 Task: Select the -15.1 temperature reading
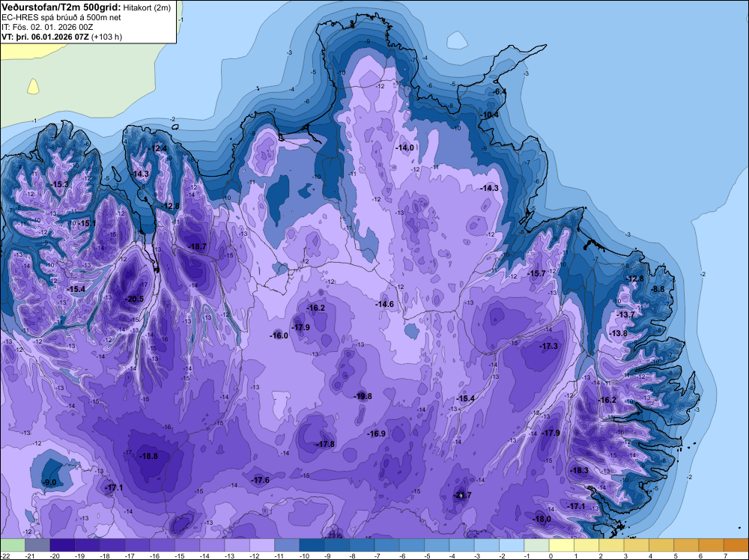coord(87,223)
